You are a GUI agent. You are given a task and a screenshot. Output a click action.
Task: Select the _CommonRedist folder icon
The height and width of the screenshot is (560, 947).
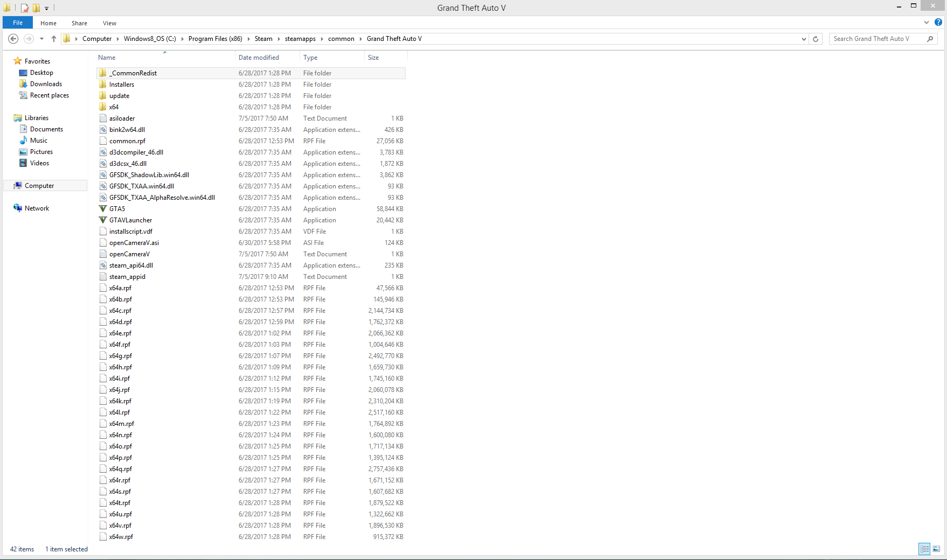pyautogui.click(x=103, y=73)
